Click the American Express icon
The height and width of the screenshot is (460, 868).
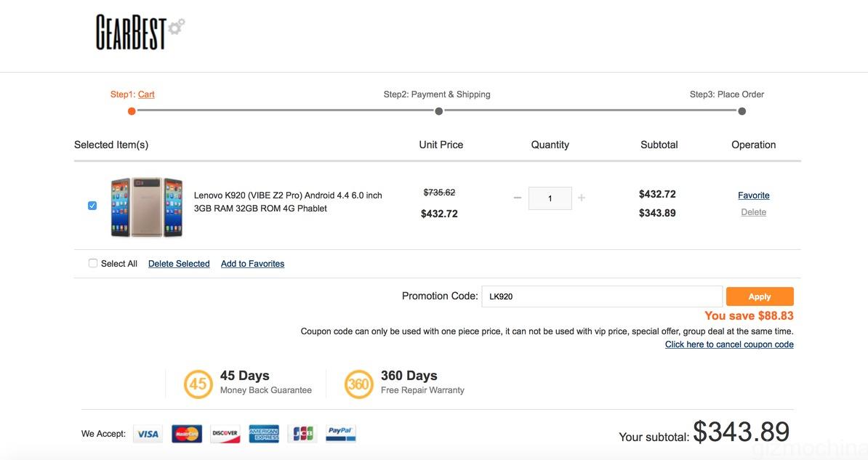point(264,434)
